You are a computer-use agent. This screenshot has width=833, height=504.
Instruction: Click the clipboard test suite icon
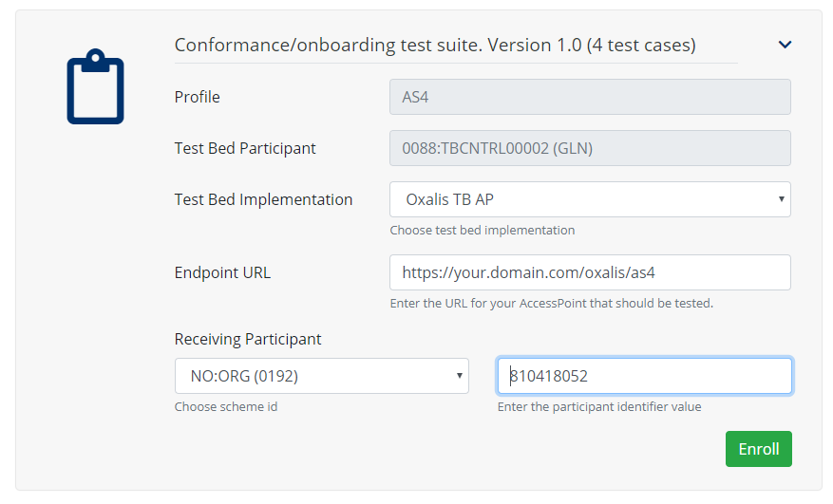95,87
